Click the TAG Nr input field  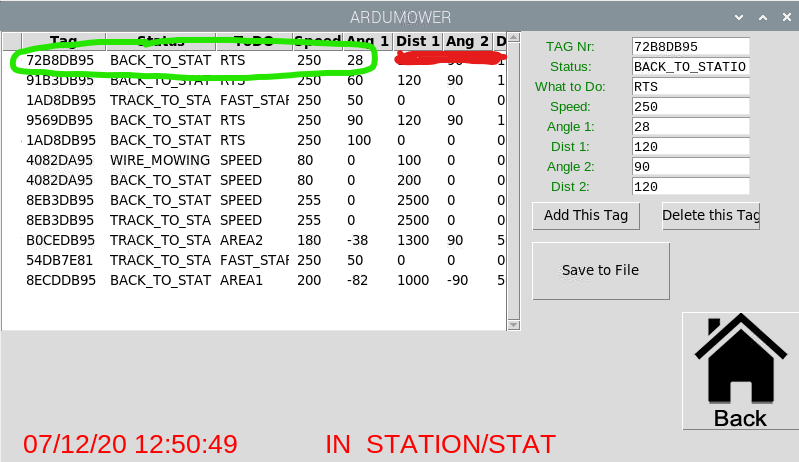pos(690,47)
